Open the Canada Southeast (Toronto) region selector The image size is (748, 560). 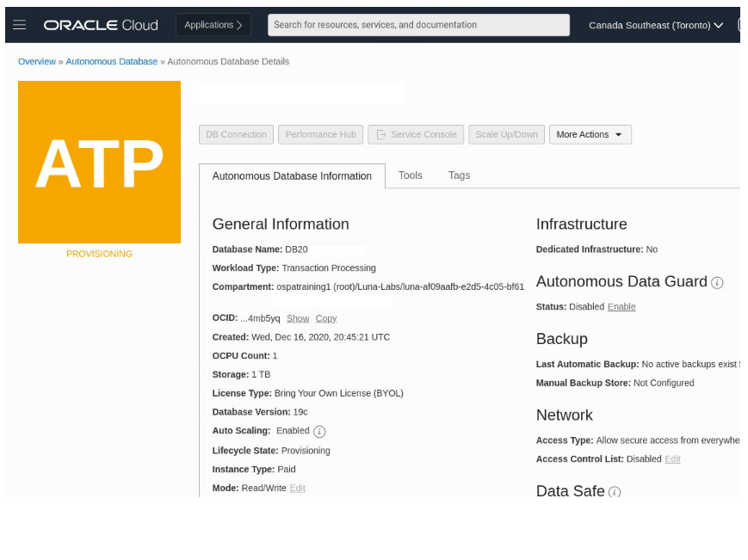(655, 25)
